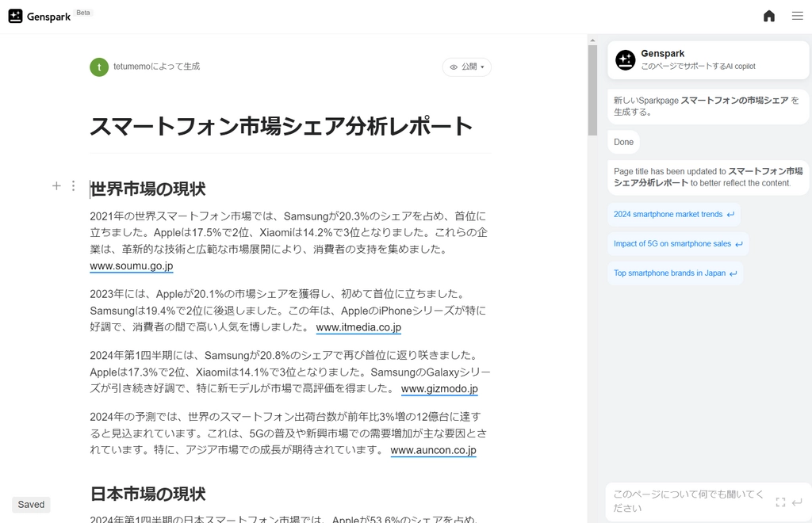Click the Done chat message
The image size is (812, 523).
623,143
